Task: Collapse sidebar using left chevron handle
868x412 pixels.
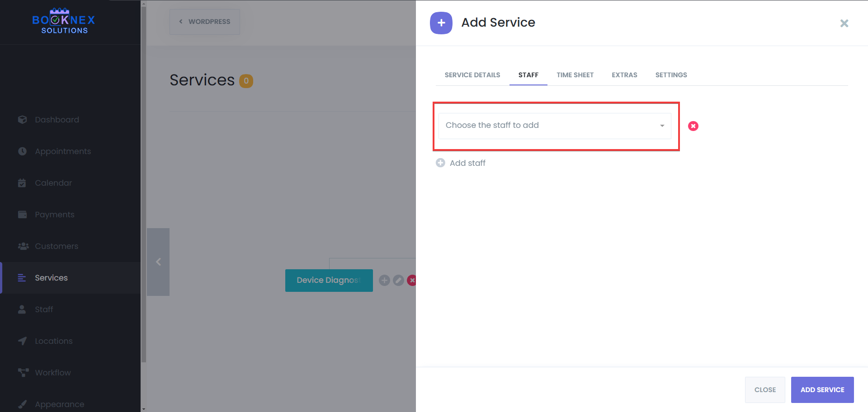Action: pos(158,262)
